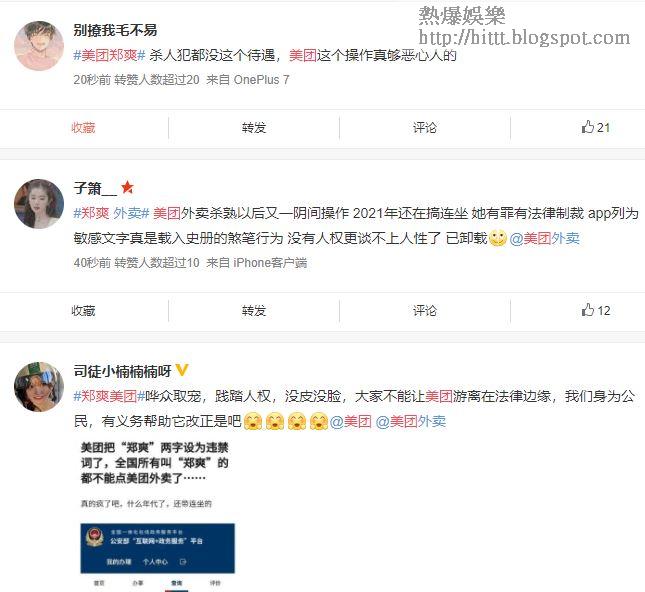645x592 pixels.
Task: Click username 司徒小楠楠楠呀
Action: [x=123, y=371]
